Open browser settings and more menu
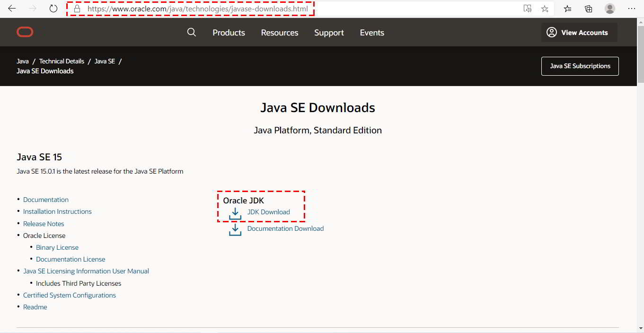 pyautogui.click(x=632, y=9)
